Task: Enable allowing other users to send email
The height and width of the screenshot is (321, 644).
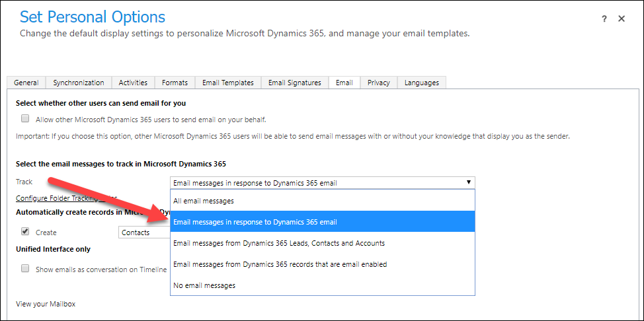Action: pyautogui.click(x=25, y=119)
